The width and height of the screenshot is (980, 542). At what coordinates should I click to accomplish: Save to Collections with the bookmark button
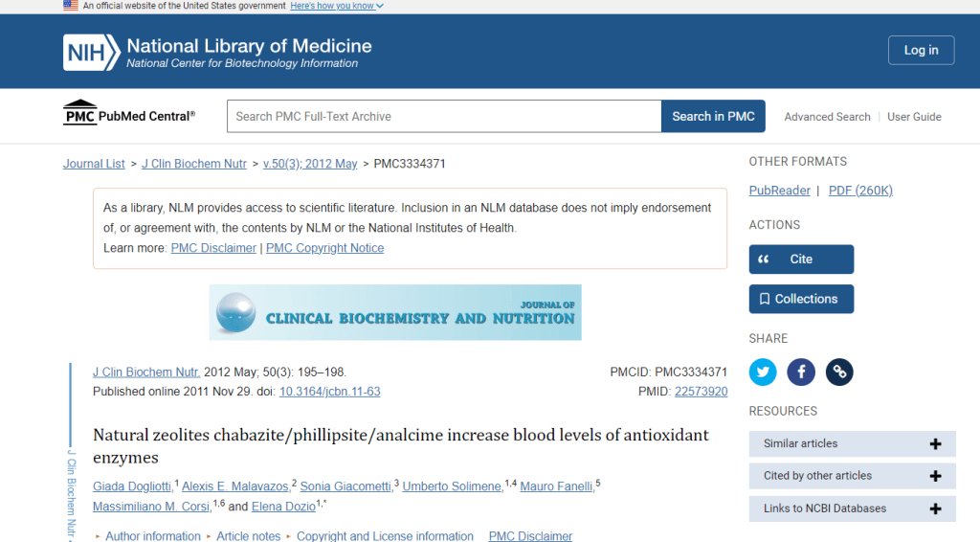pyautogui.click(x=801, y=299)
